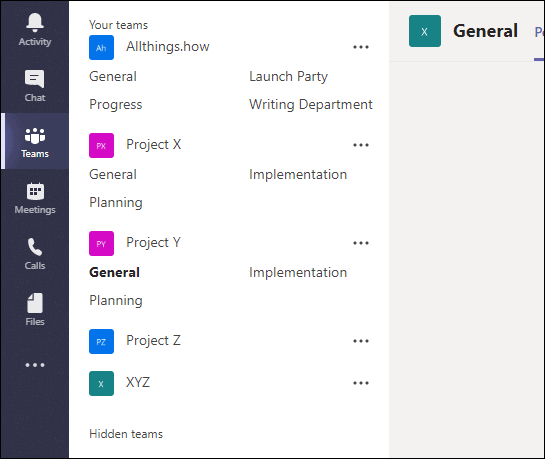Open more options for Allthings.how team
This screenshot has width=545, height=459.
coord(361,47)
